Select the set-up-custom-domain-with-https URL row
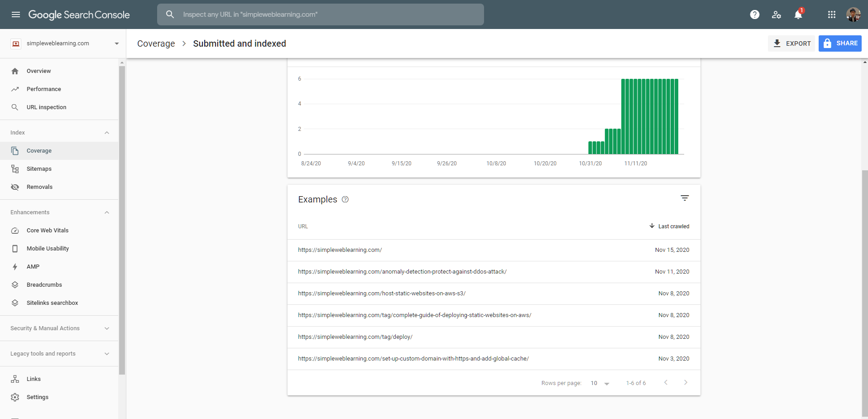The image size is (868, 419). [x=494, y=359]
